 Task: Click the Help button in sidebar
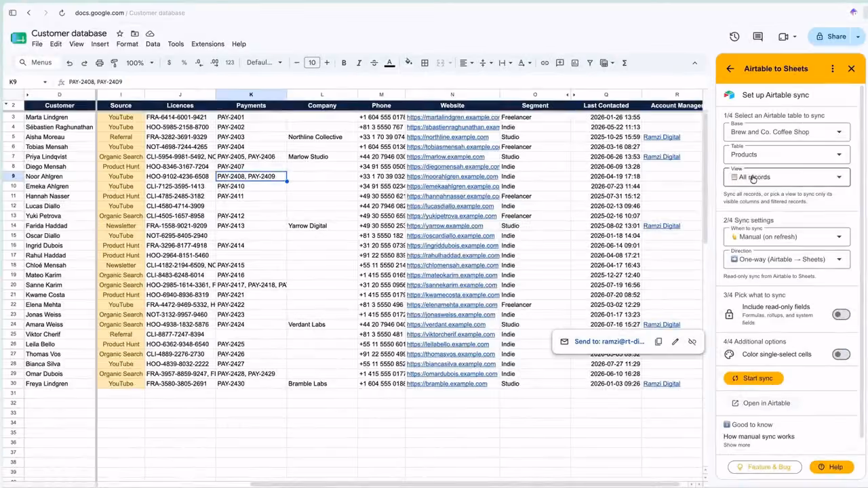click(x=830, y=467)
